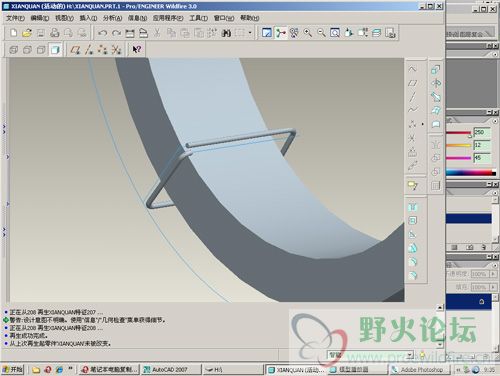Open the 插入 menu
This screenshot has width=500, height=376.
click(88, 18)
